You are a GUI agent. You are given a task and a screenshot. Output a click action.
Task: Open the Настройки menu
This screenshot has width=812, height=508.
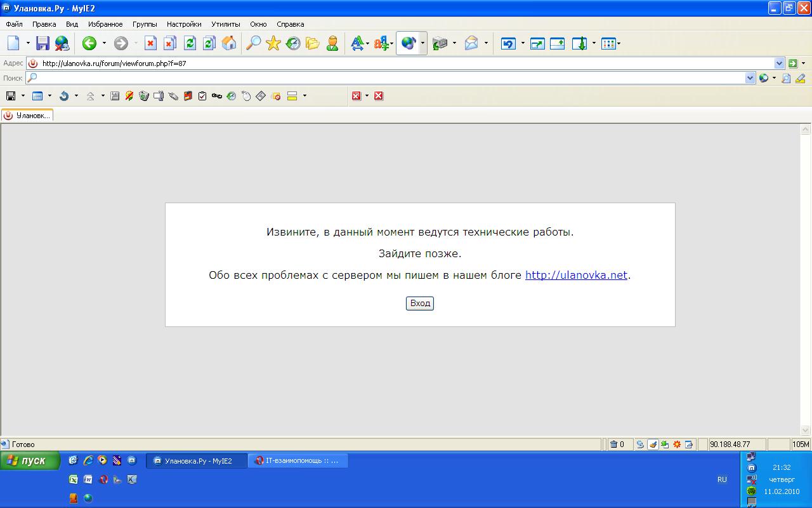tap(184, 24)
